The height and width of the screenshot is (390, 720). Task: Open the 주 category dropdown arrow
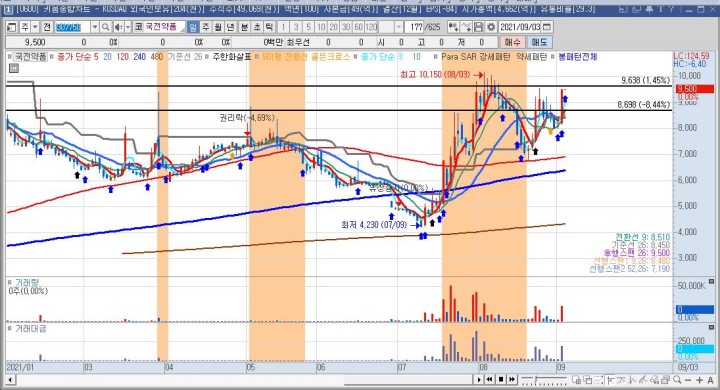point(35,27)
